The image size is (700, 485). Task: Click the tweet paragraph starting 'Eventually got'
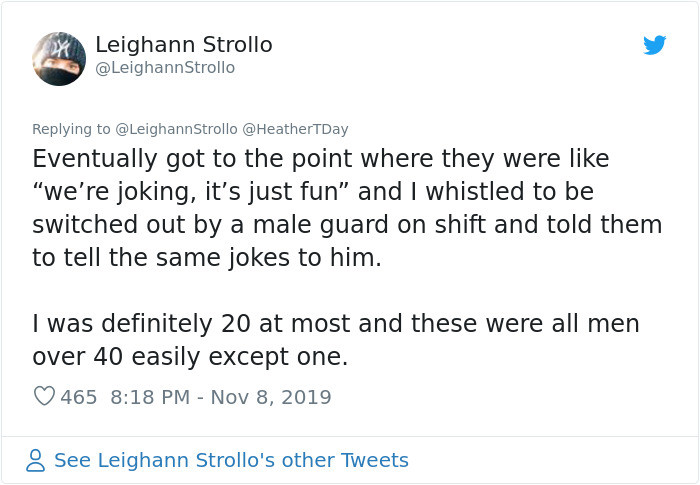click(320, 159)
